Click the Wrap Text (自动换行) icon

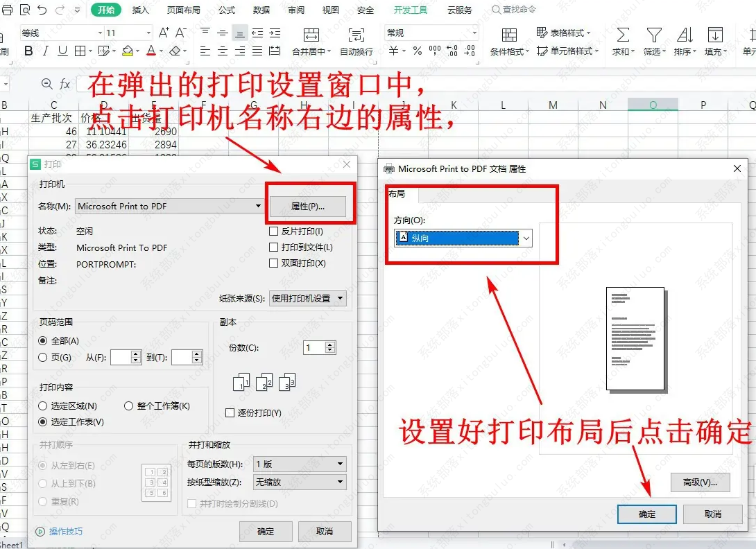point(356,35)
